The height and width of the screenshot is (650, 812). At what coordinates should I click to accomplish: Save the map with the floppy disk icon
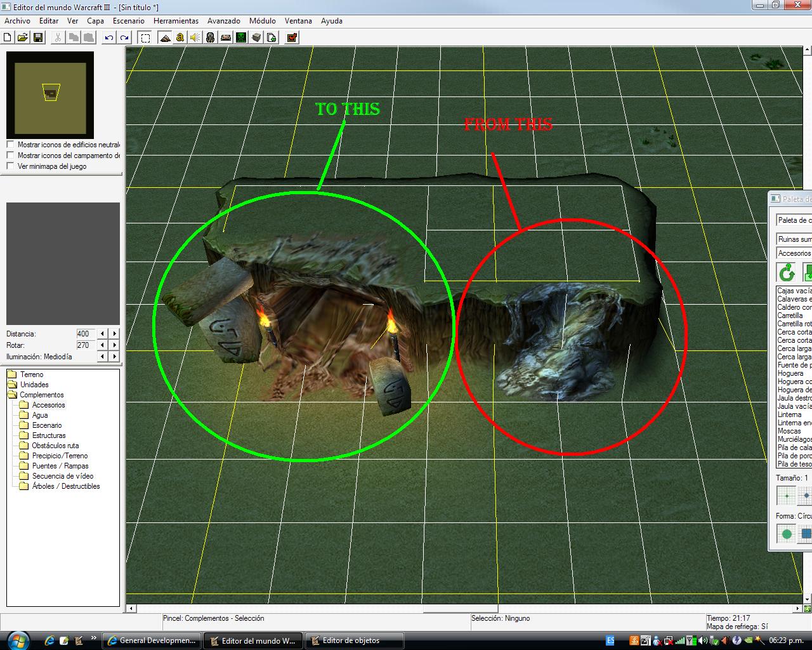click(37, 37)
